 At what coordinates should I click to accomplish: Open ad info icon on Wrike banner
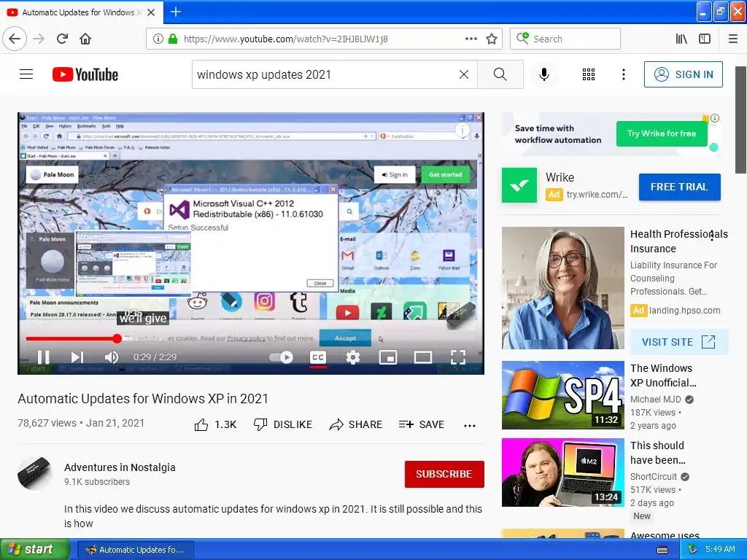pos(715,118)
